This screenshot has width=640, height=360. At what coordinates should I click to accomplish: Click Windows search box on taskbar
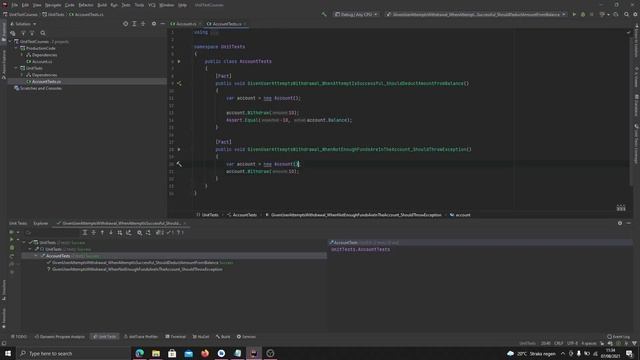pyautogui.click(x=73, y=353)
